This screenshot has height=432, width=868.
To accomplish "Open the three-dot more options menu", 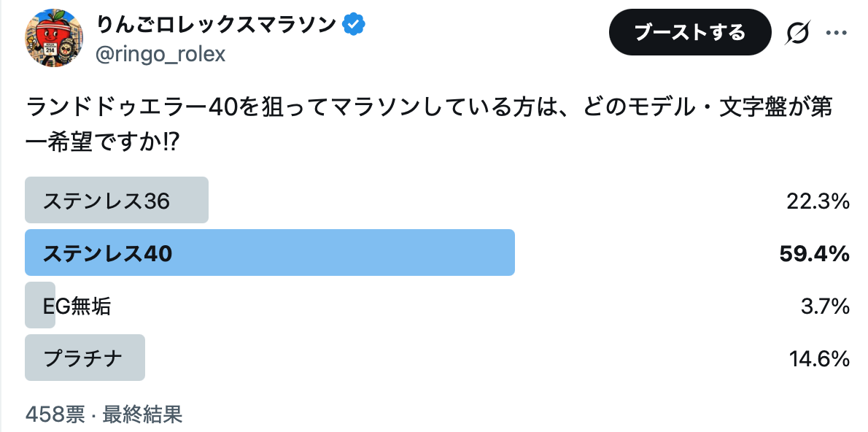I will 836,33.
